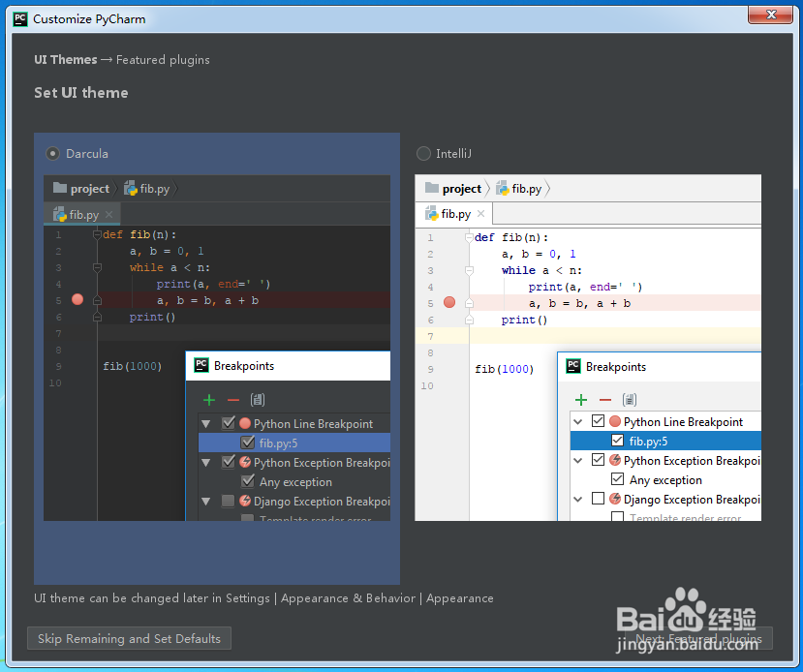Click the project folder icon in IntelliJ preview
The image size is (803, 672).
click(x=432, y=188)
